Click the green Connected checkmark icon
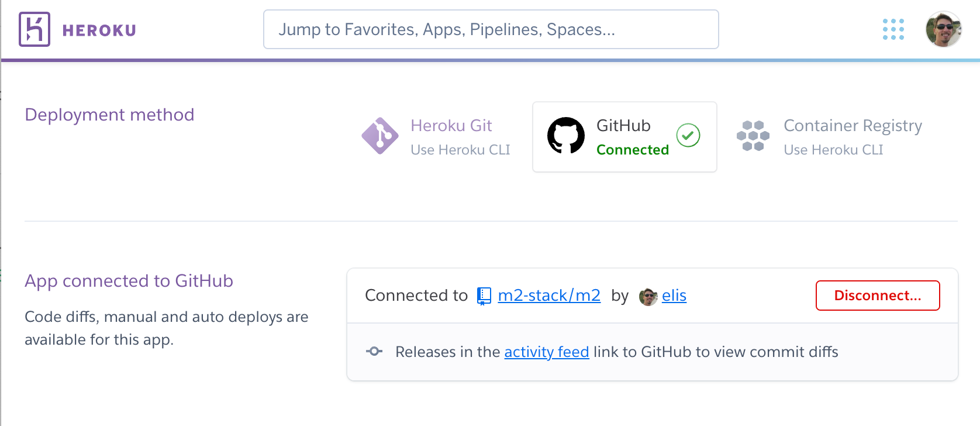980x426 pixels. (x=688, y=135)
